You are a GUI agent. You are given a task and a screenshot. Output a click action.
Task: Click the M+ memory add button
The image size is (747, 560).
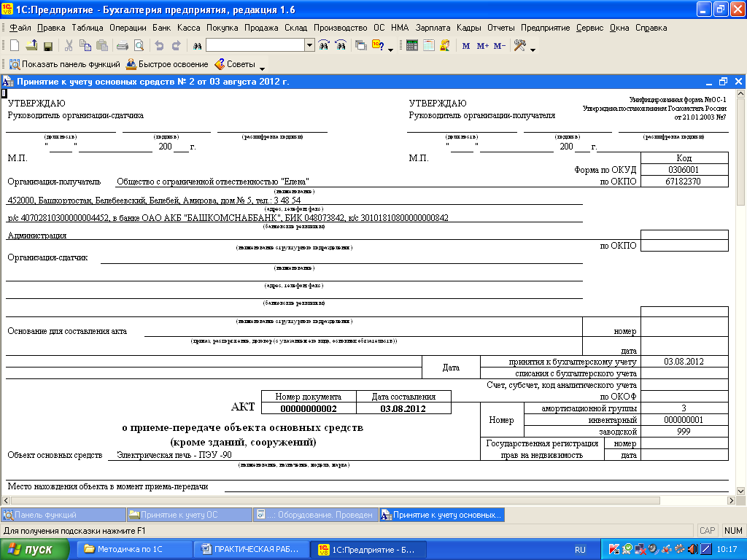(x=483, y=46)
